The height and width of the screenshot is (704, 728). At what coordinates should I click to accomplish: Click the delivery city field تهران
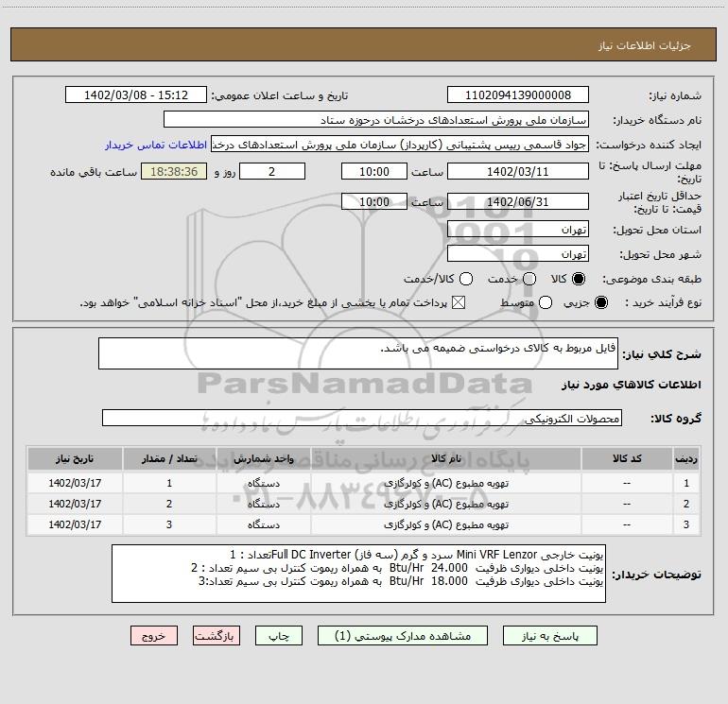[518, 253]
